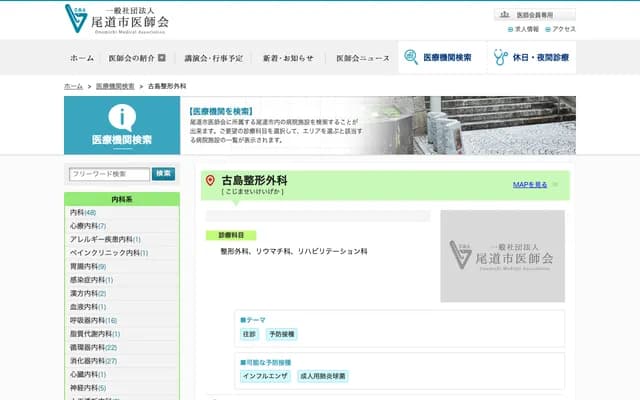Click the stethoscope icon for 休日・夜間診療
Viewport: 640px width, 400px height.
click(500, 58)
